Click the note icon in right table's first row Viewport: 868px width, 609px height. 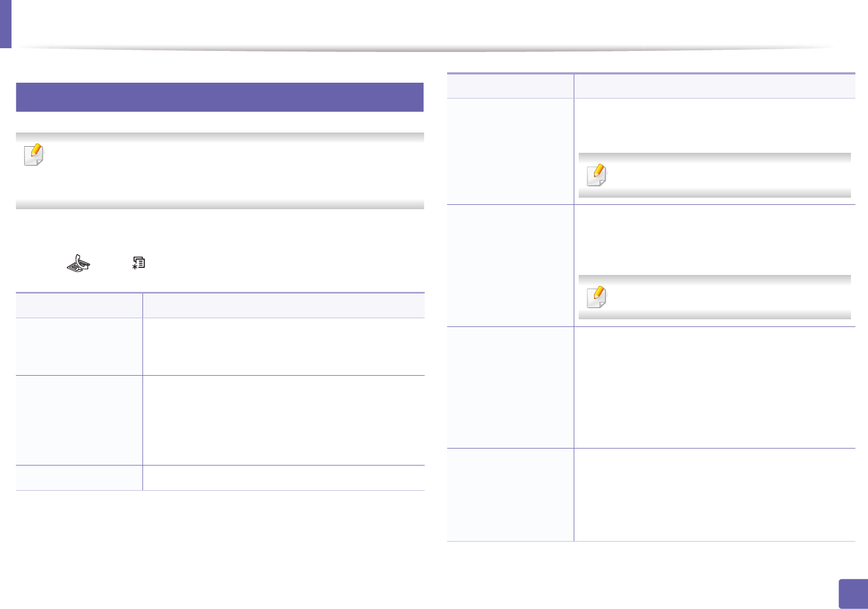597,175
